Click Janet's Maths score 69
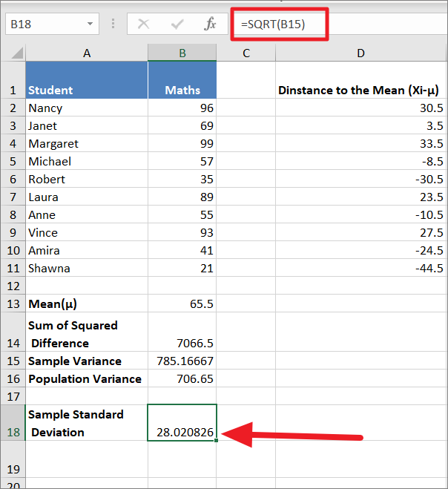The width and height of the screenshot is (448, 489). pyautogui.click(x=182, y=125)
